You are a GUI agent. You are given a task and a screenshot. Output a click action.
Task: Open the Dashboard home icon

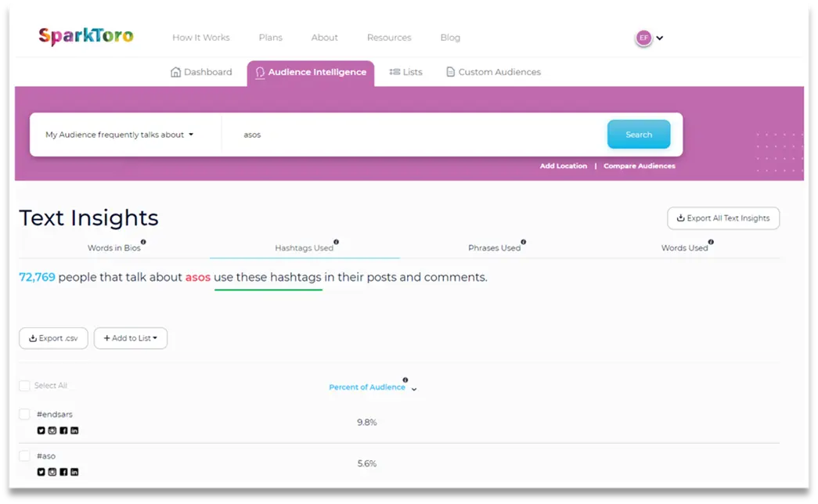coord(175,71)
